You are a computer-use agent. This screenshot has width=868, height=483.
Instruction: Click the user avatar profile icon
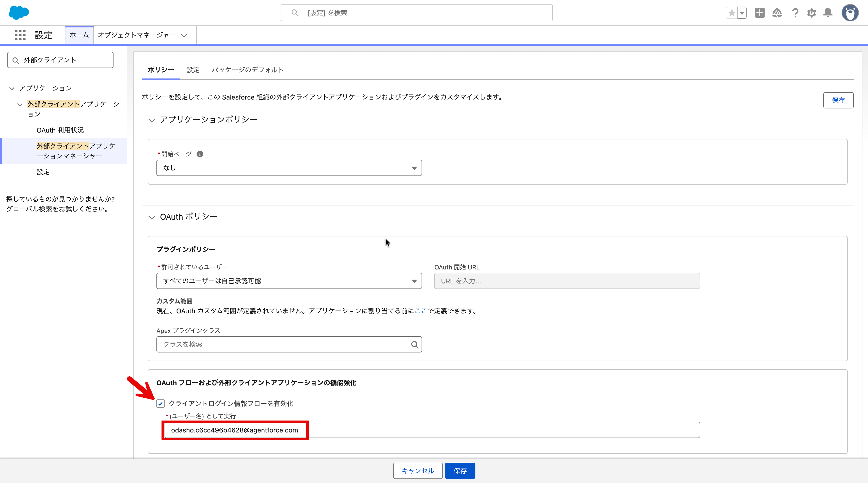click(850, 13)
